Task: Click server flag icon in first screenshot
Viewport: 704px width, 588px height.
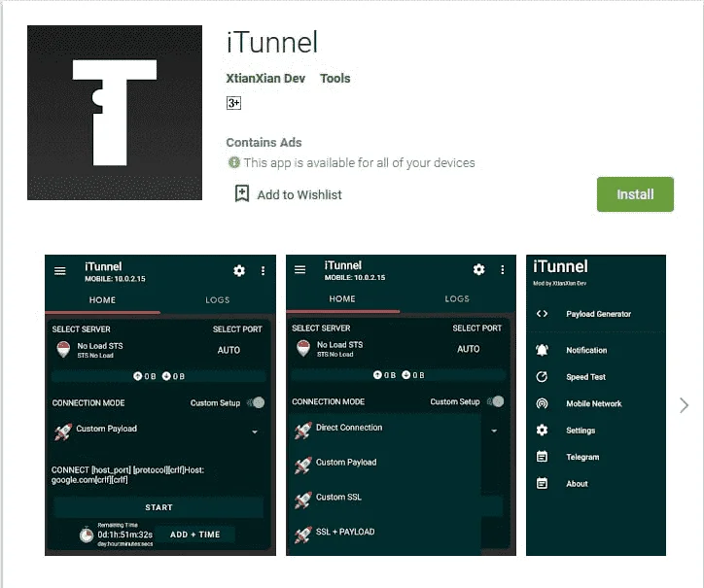Action: (63, 349)
